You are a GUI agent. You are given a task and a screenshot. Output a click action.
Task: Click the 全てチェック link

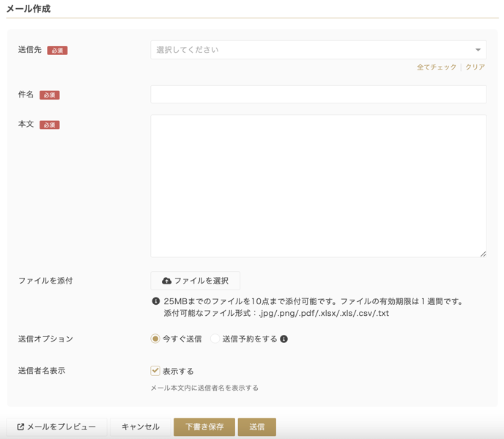pyautogui.click(x=437, y=67)
